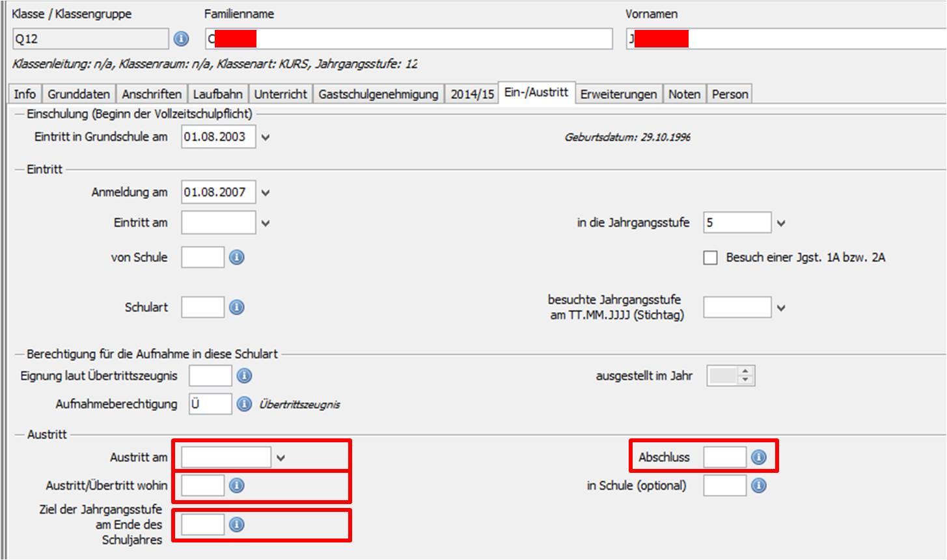
Task: Expand besuchte Jahrgangsstufe dropdown
Action: pos(781,308)
